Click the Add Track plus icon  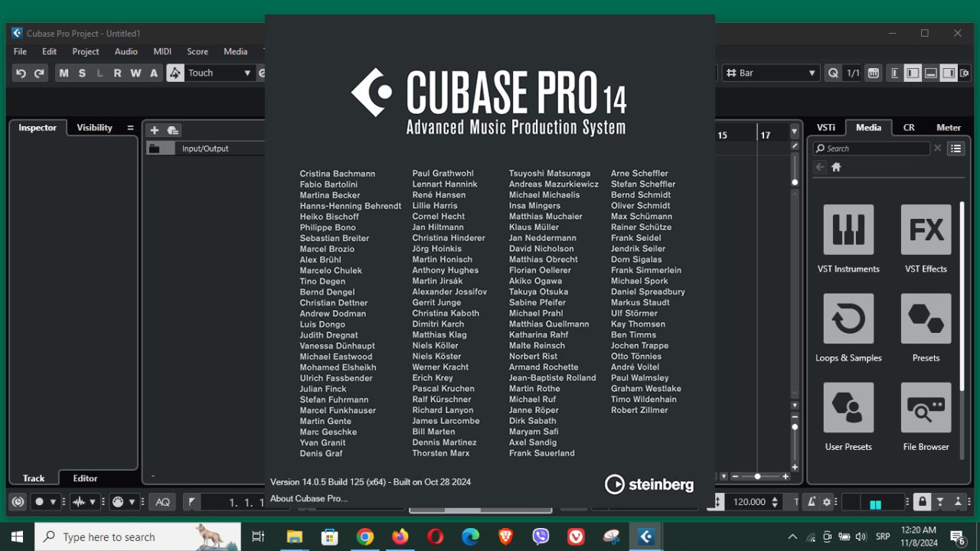(155, 130)
